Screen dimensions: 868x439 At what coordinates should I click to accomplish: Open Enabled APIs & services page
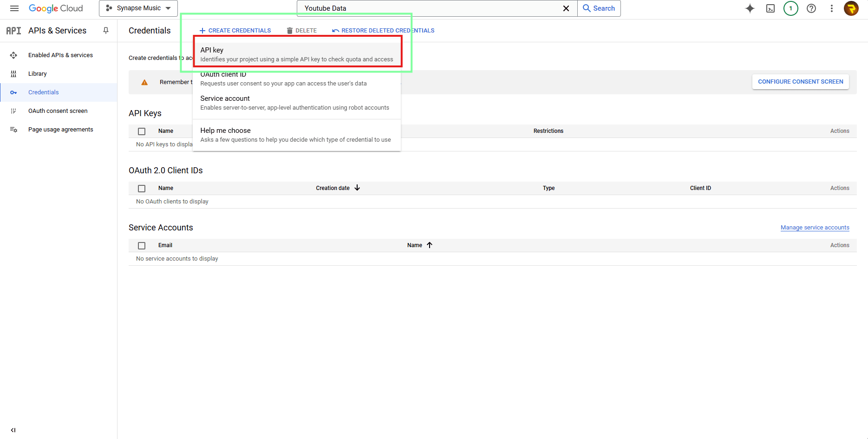pyautogui.click(x=59, y=55)
